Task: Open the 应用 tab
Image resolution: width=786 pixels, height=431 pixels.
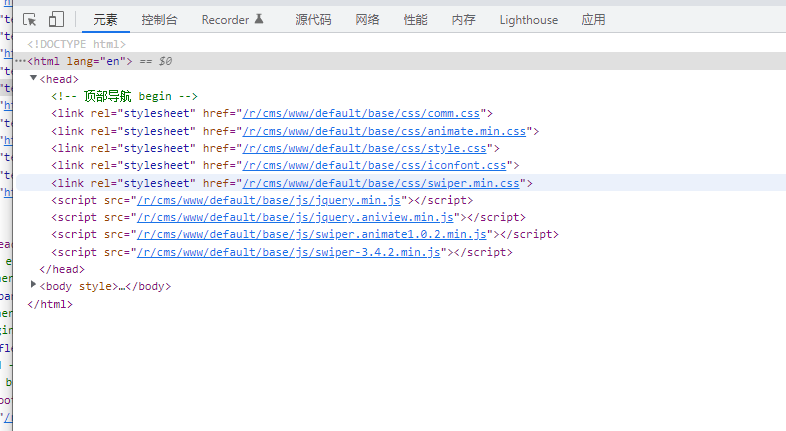Action: click(x=593, y=19)
